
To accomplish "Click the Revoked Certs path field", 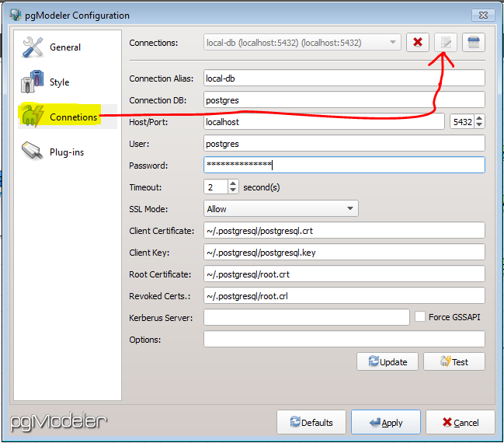I will click(344, 295).
